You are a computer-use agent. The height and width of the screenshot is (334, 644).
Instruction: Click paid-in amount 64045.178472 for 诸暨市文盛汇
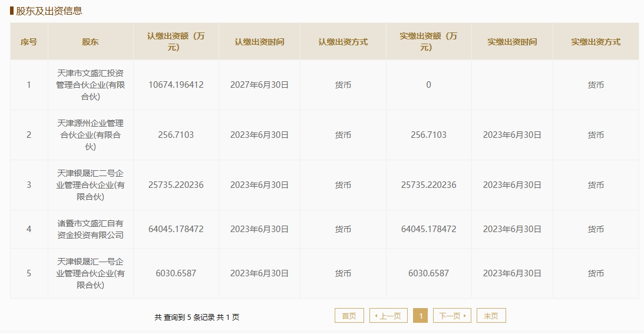pos(428,229)
